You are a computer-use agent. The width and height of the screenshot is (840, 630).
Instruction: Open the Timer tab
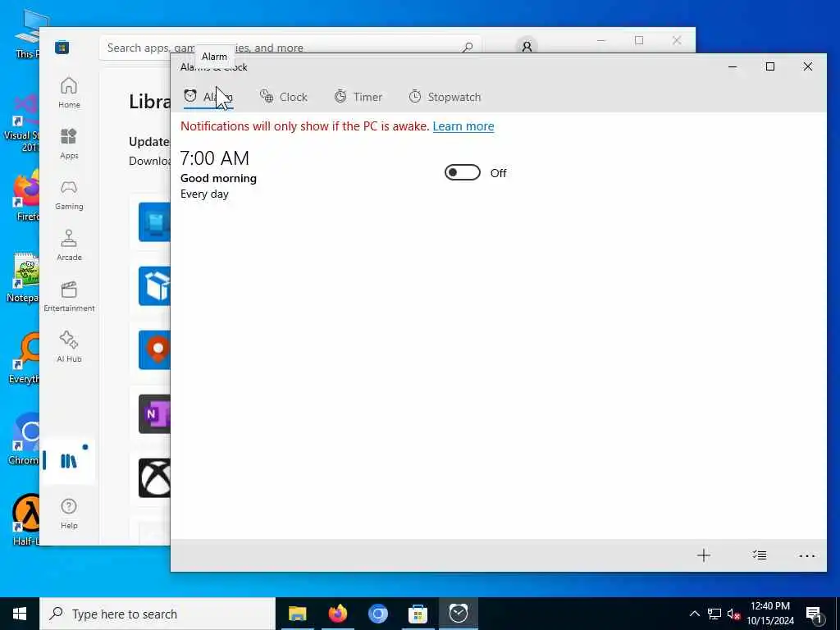click(358, 97)
